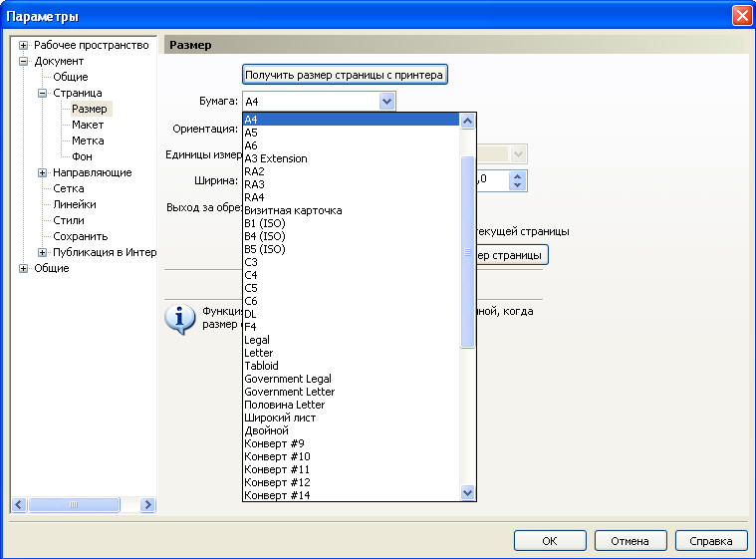Open the disabled units dropdown arrow

point(518,154)
